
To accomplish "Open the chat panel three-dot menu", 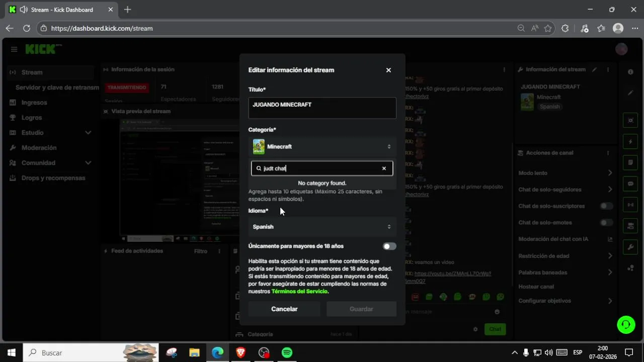I will [x=504, y=69].
